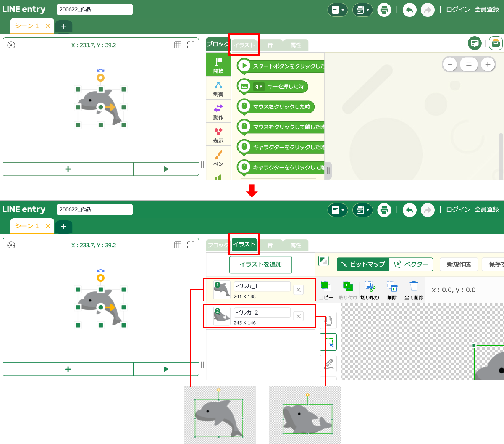Viewport: 504px width, 444px height.
Task: Click dolphin's yellow rotation handle in upper stage
Action: [100, 78]
